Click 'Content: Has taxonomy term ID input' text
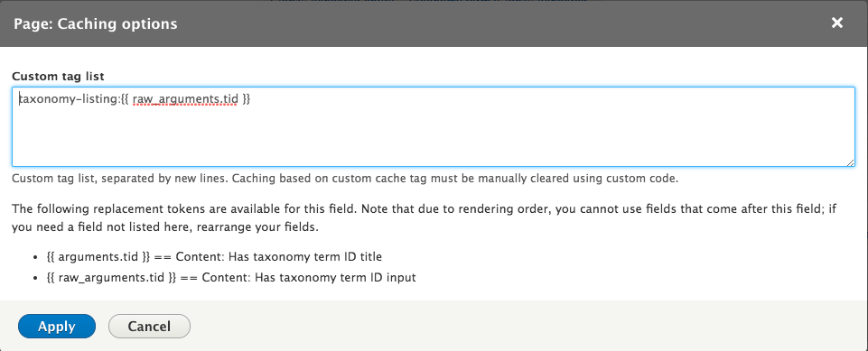 pos(309,278)
